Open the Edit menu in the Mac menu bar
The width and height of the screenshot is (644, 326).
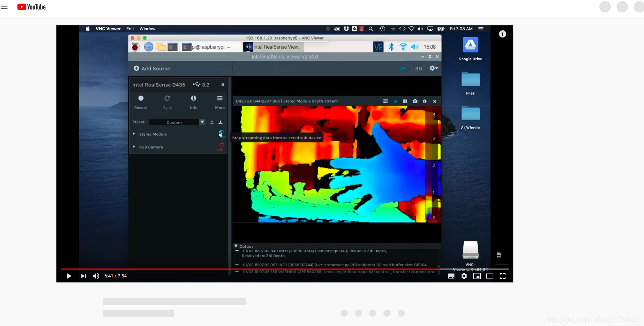click(130, 29)
